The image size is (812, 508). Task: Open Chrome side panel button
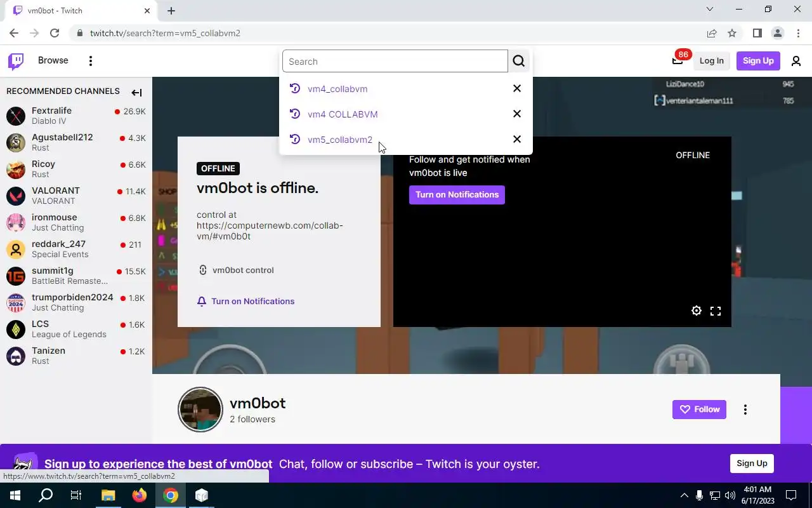point(757,33)
